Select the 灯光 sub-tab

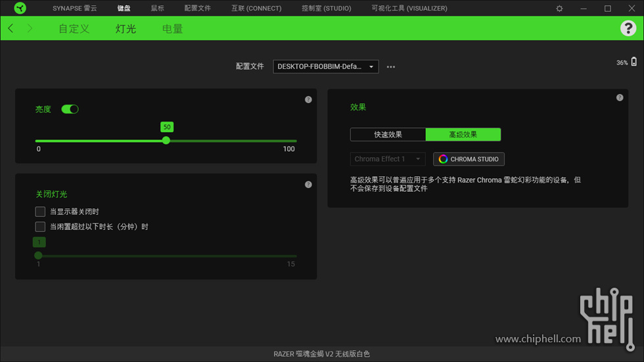click(x=126, y=29)
